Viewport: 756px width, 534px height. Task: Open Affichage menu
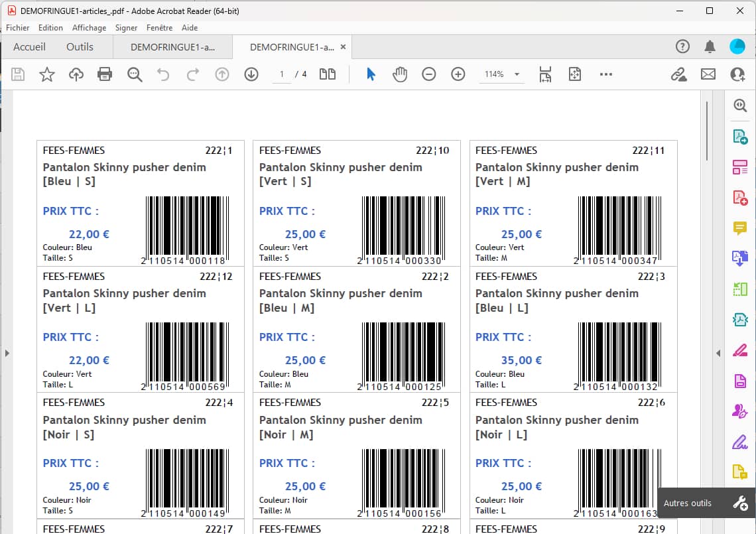point(90,28)
